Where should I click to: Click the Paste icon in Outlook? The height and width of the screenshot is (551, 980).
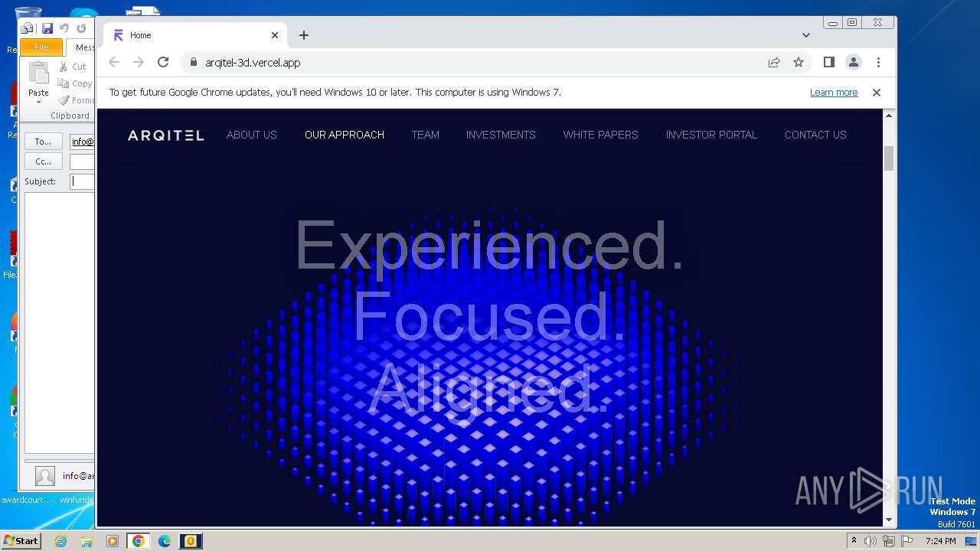coord(38,73)
